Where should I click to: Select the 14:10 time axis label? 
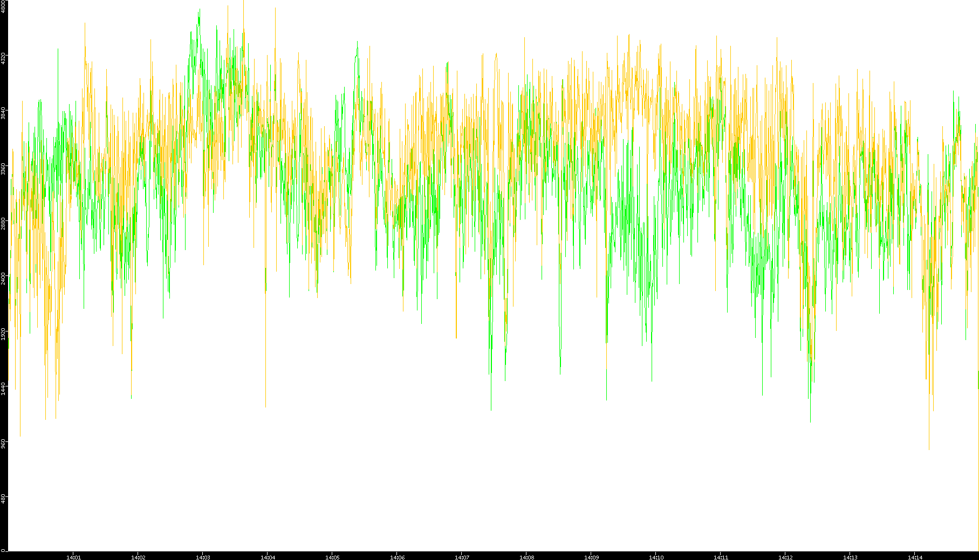656,557
